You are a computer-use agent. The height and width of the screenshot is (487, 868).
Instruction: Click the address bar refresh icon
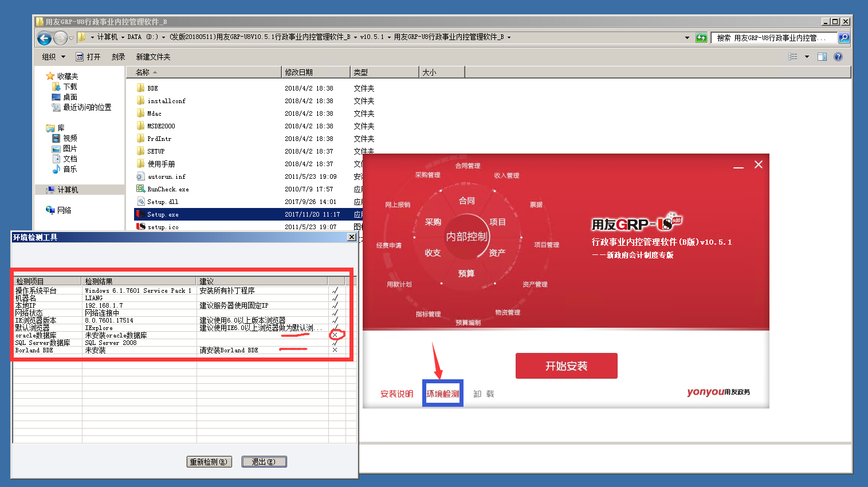pyautogui.click(x=701, y=38)
